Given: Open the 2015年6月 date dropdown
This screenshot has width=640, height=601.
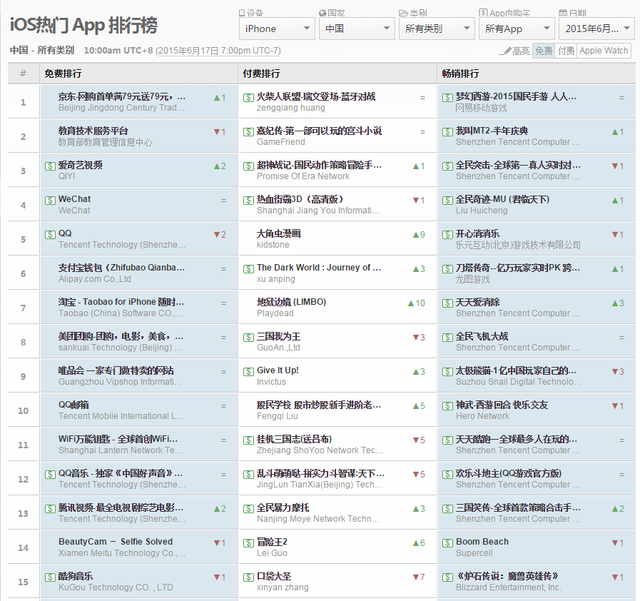Looking at the screenshot, I should point(597,29).
